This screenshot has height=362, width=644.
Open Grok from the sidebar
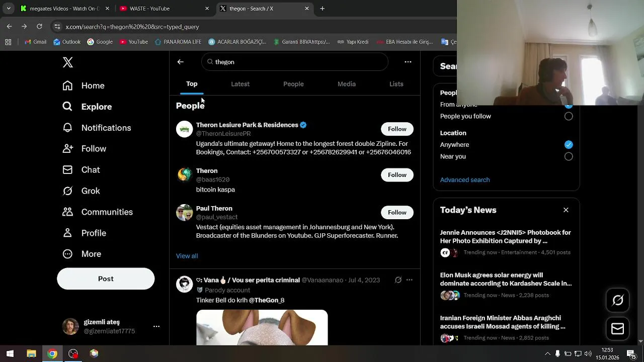pos(81,191)
